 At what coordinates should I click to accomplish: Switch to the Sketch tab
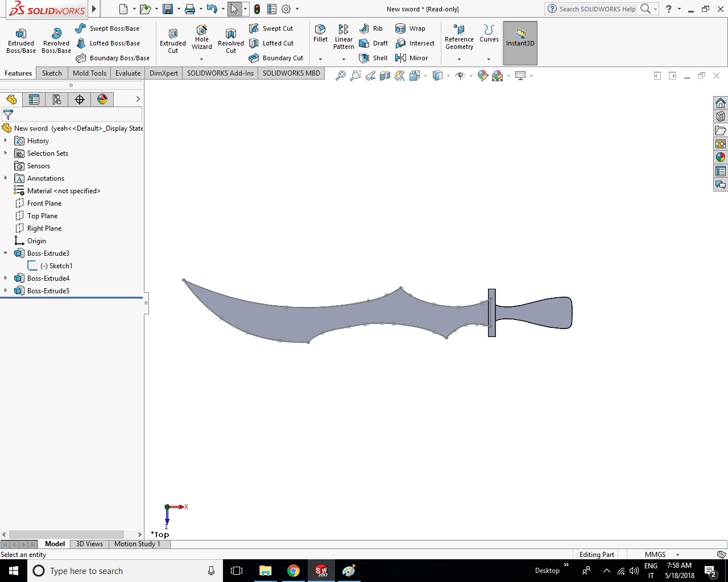pos(52,73)
